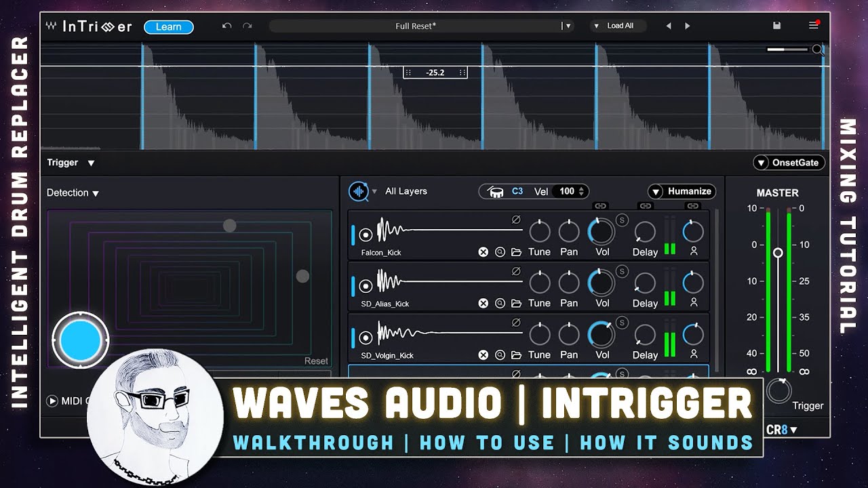Click the -25.2 threshold handle
Screen dimensions: 868x488
tap(435, 73)
